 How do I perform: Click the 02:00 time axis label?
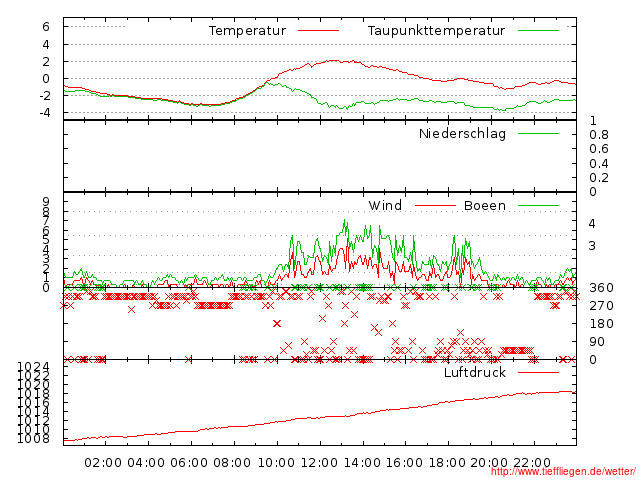pyautogui.click(x=103, y=463)
